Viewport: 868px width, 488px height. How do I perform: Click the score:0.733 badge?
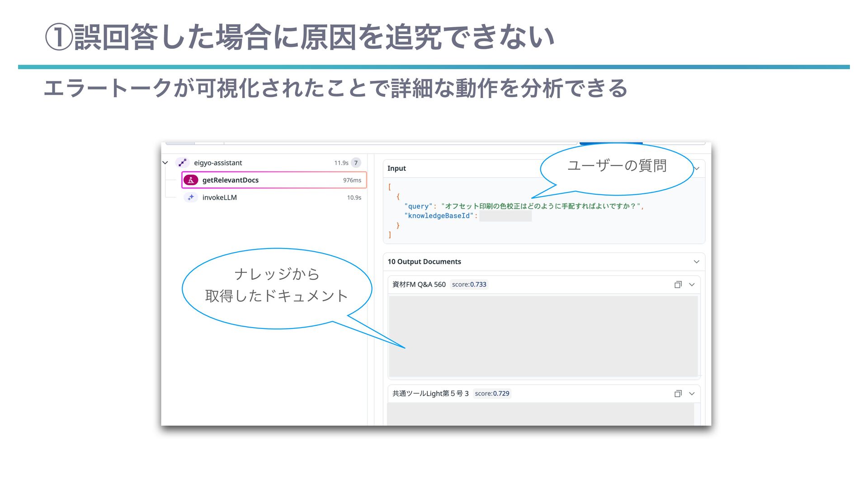click(469, 285)
